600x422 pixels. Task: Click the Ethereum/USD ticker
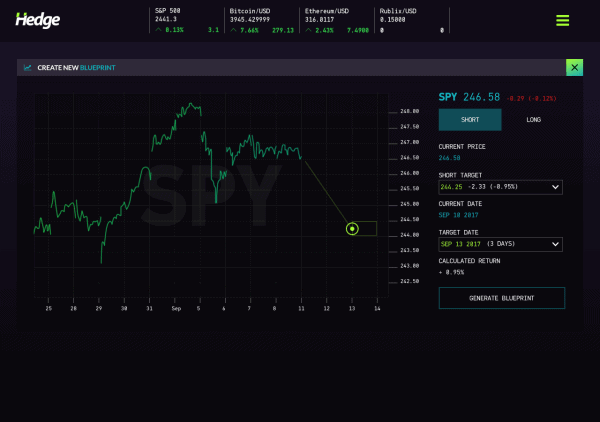point(337,20)
